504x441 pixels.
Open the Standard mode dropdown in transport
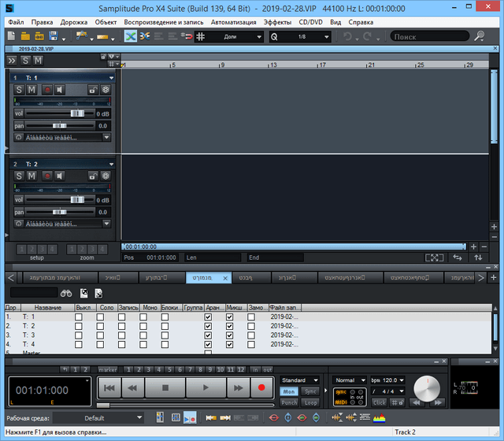point(300,380)
